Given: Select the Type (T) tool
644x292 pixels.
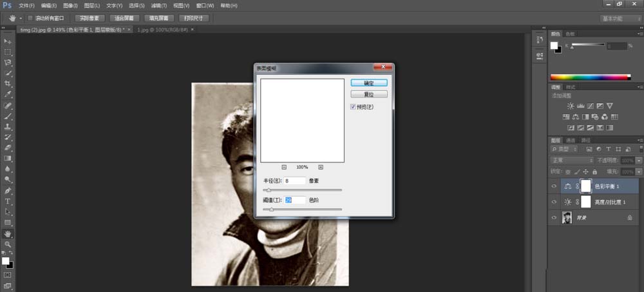Looking at the screenshot, I should [8, 201].
